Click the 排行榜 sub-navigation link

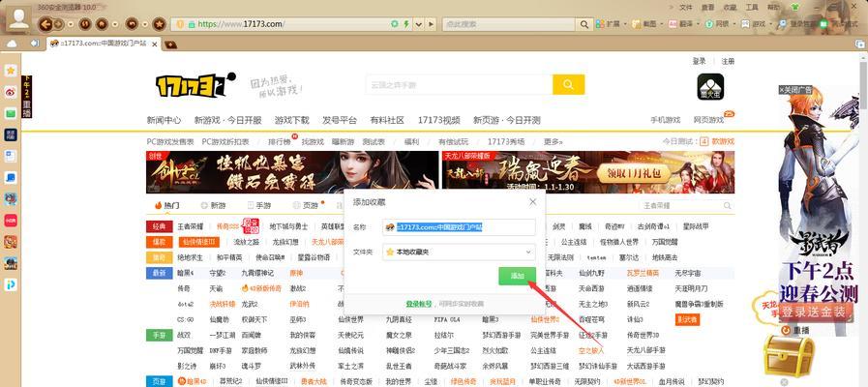280,141
